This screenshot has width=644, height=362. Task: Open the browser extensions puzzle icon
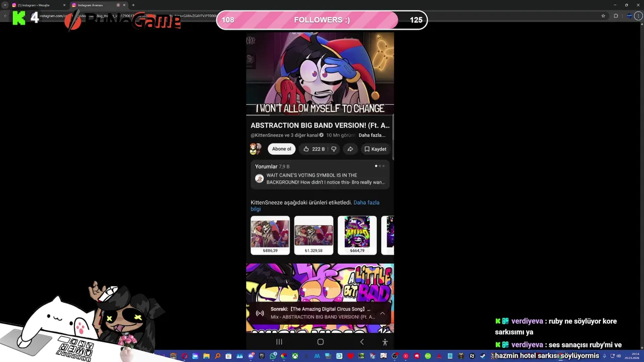[615, 16]
